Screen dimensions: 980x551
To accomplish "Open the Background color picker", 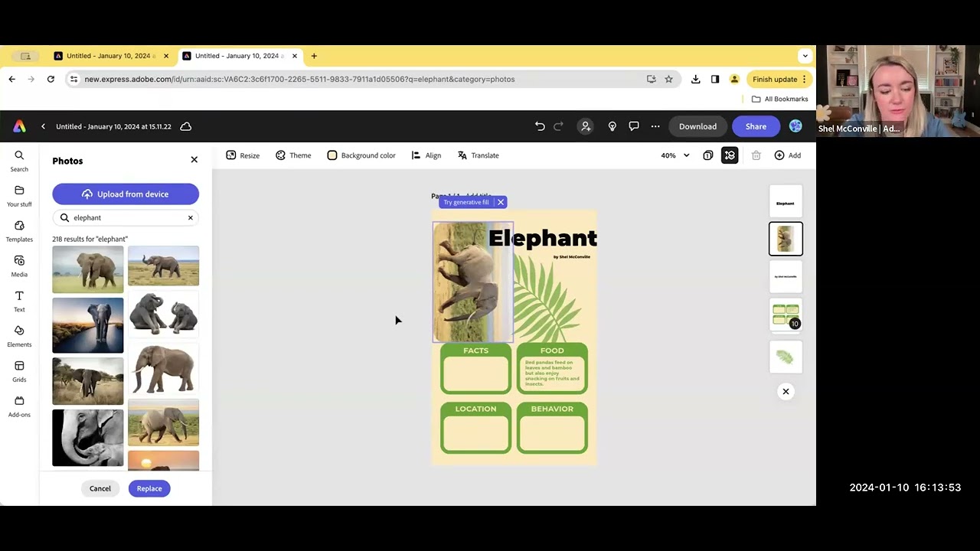I will [361, 155].
